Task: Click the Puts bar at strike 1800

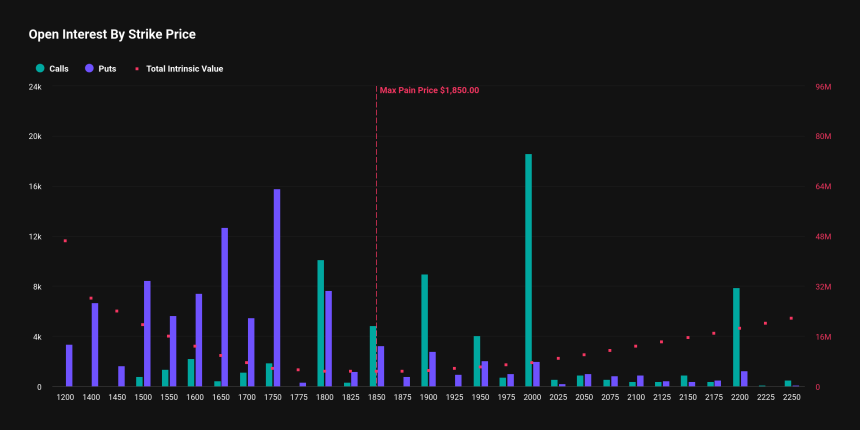Action: click(329, 339)
